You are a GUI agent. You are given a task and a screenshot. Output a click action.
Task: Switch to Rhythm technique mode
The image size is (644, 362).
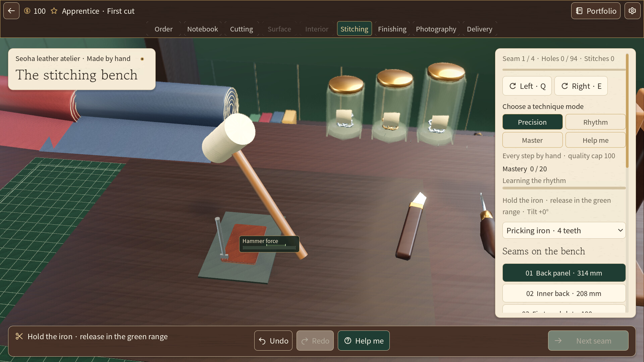(x=595, y=122)
